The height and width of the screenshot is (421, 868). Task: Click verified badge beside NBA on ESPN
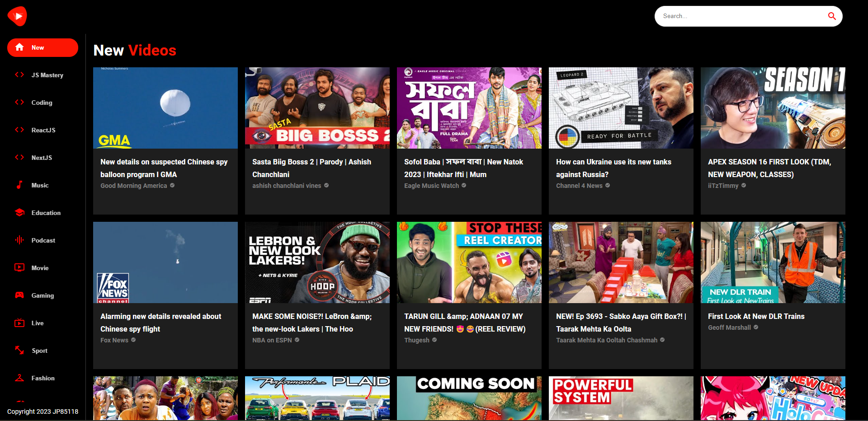coord(297,340)
